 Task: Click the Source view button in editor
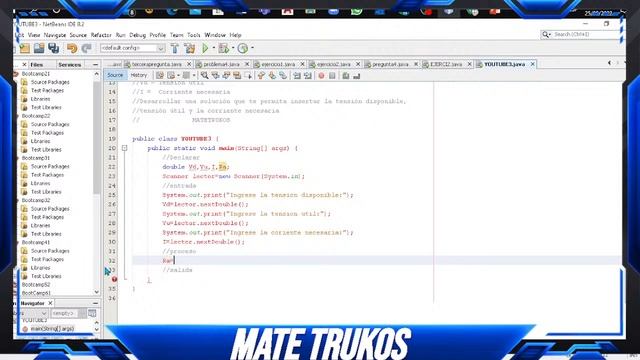pos(115,75)
